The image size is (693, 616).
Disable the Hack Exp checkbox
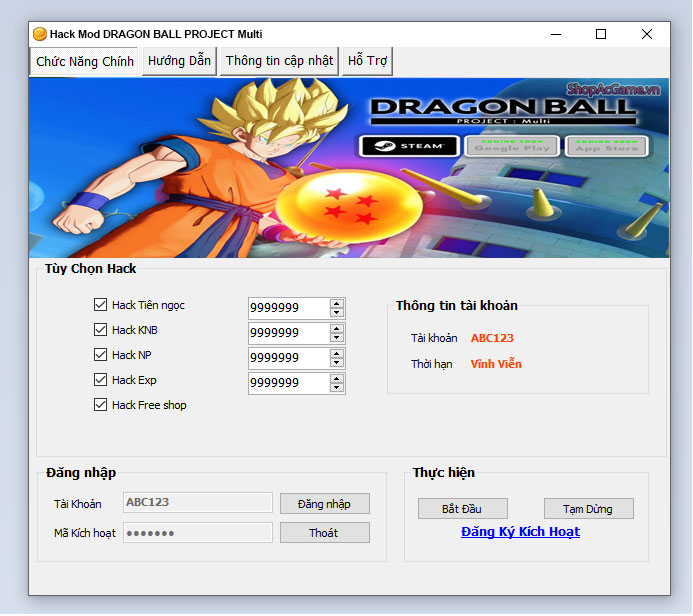click(100, 380)
